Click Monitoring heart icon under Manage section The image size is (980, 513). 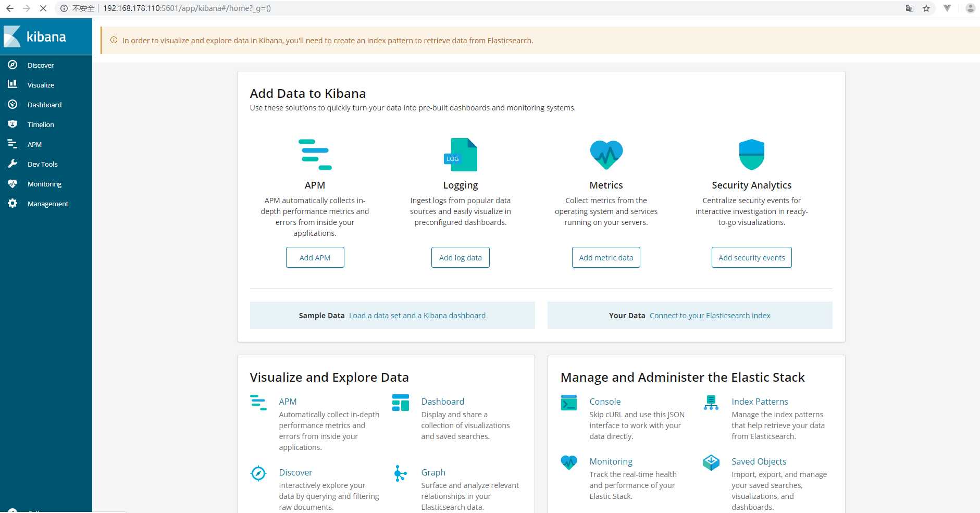click(569, 462)
